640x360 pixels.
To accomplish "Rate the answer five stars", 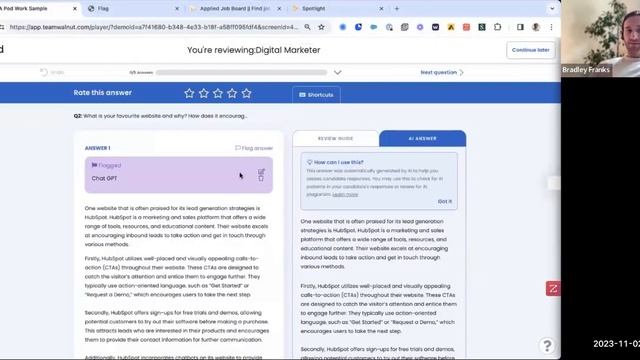I will coord(247,93).
